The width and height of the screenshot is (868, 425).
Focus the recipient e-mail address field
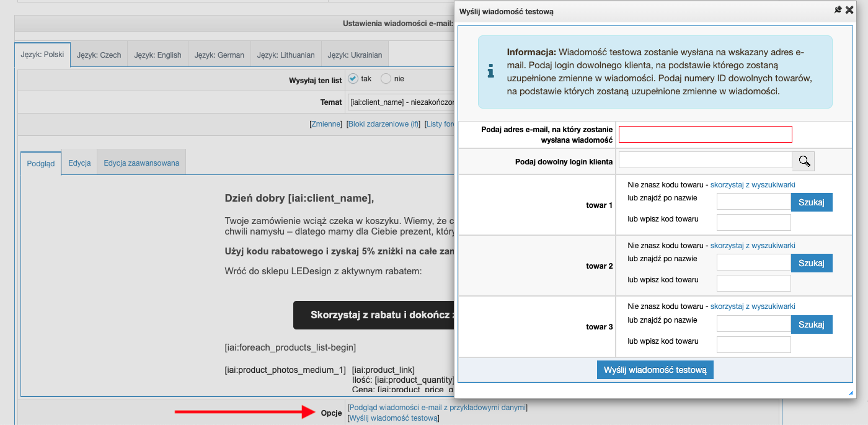pos(706,134)
